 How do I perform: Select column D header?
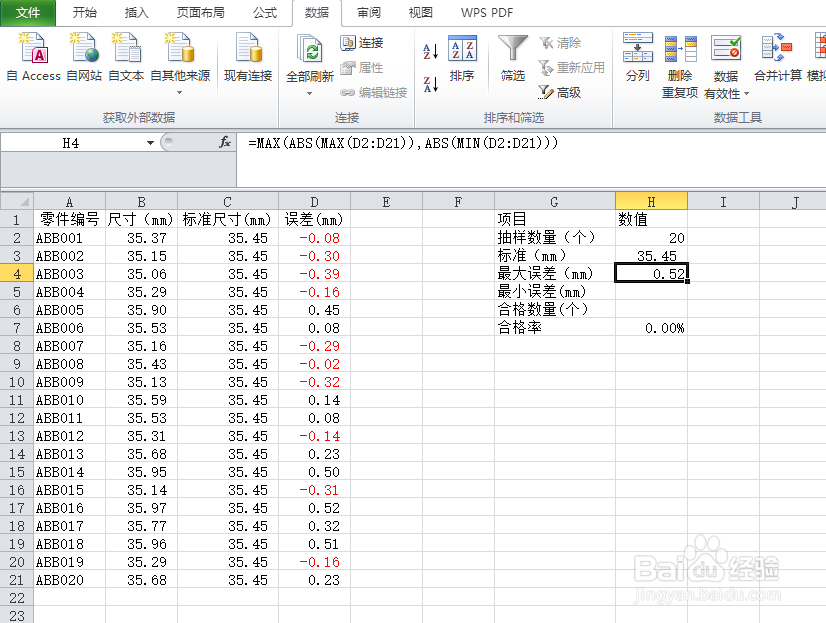tap(314, 202)
